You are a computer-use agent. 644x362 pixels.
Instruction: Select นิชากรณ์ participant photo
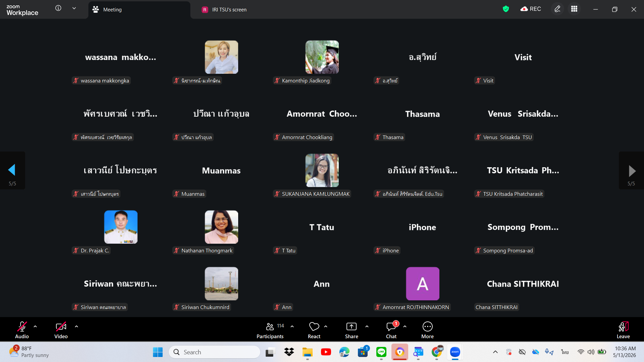pyautogui.click(x=221, y=57)
